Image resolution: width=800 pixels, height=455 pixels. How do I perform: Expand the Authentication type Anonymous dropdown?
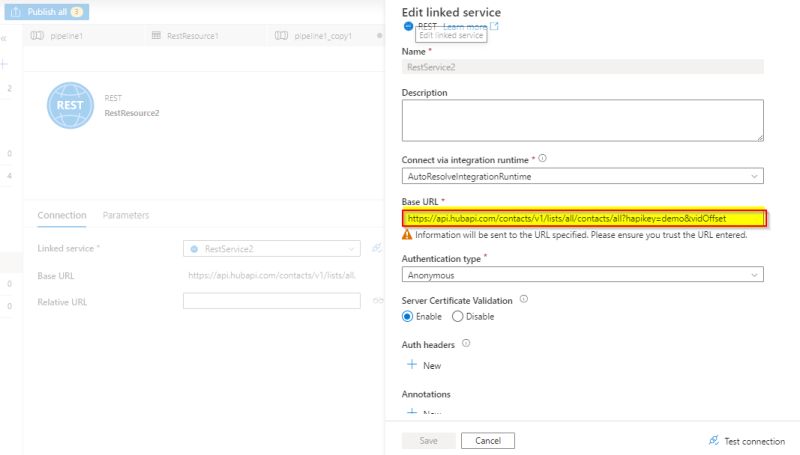click(582, 275)
